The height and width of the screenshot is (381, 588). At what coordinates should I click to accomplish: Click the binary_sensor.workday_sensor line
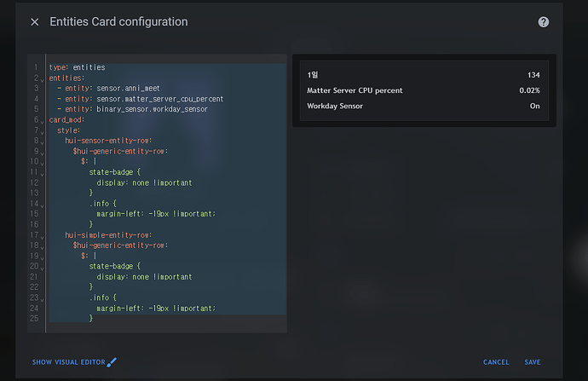point(132,109)
